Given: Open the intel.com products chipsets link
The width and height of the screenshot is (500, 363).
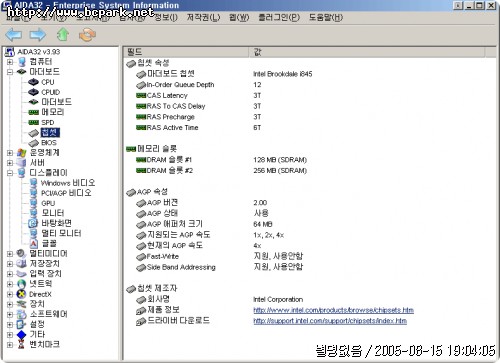Looking at the screenshot, I should (333, 310).
